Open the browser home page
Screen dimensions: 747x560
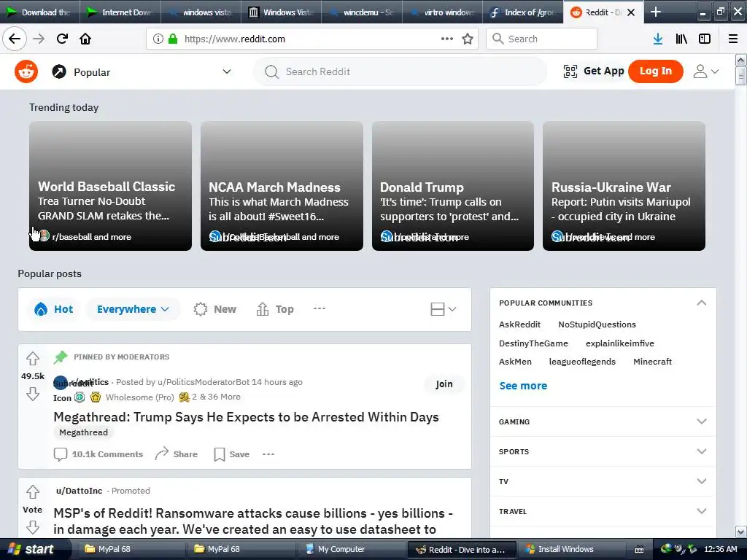(x=85, y=39)
